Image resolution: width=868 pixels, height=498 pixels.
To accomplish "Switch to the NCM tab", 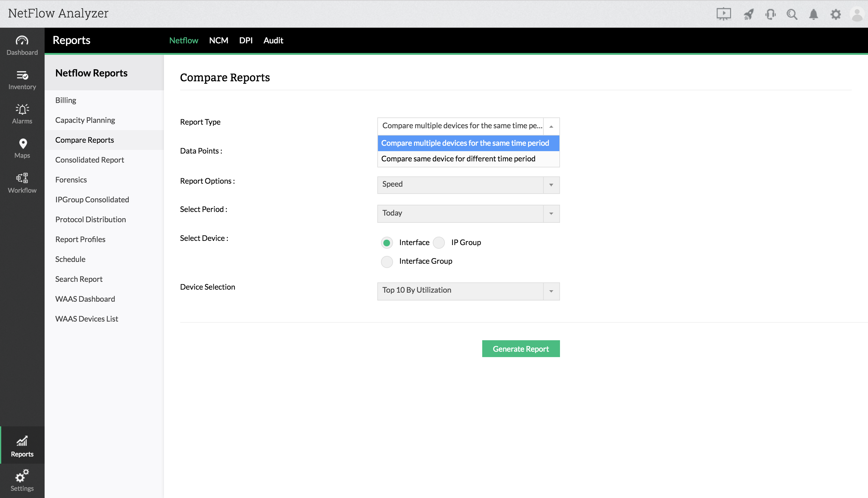I will click(x=219, y=40).
